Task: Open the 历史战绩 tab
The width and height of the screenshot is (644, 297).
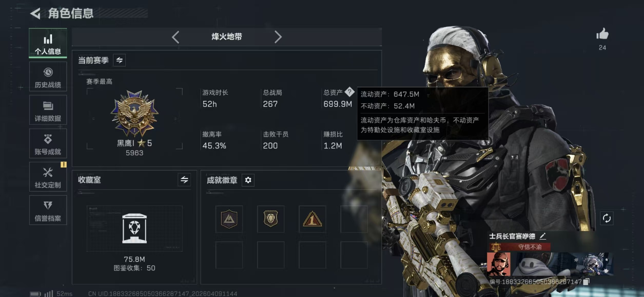Action: point(48,77)
